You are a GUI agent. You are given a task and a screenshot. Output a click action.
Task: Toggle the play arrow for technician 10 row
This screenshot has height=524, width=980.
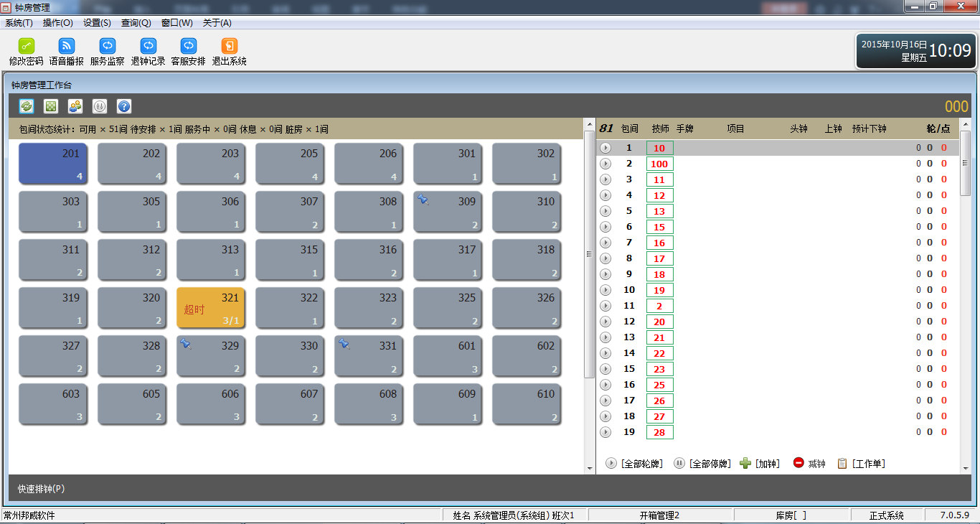pos(606,148)
